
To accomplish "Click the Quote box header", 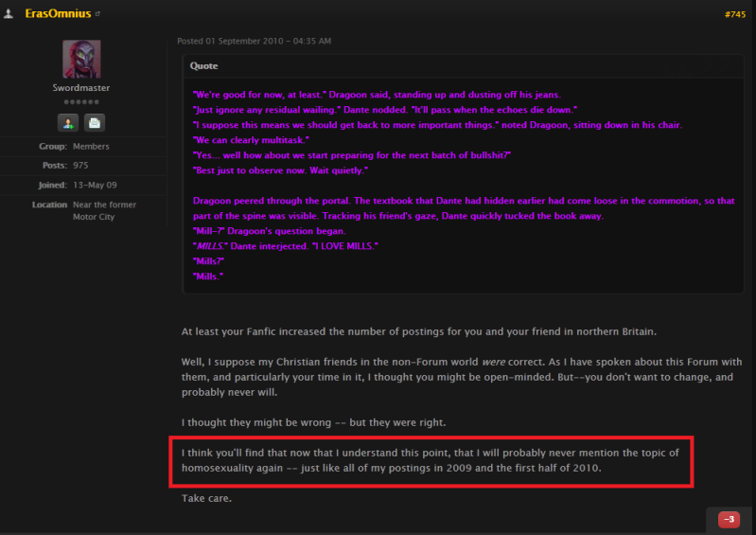I will point(463,66).
